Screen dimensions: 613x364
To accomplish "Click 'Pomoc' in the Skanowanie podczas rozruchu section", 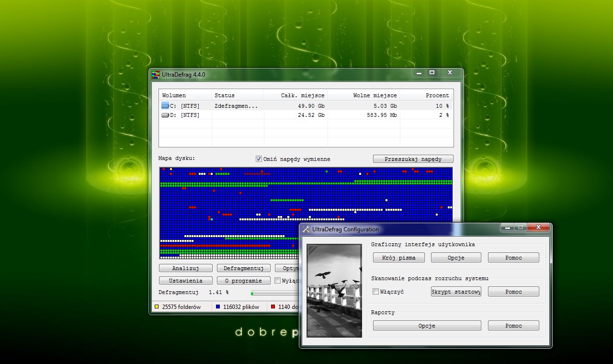I will 513,292.
